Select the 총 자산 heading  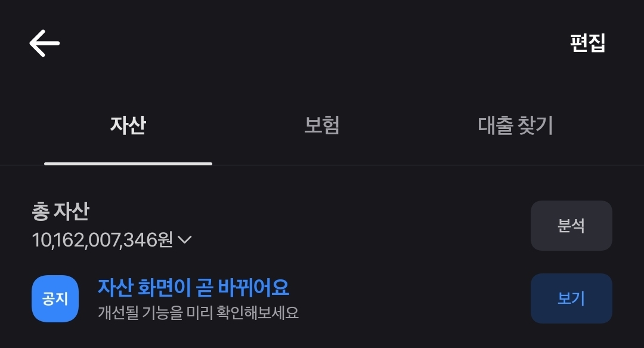pos(60,211)
